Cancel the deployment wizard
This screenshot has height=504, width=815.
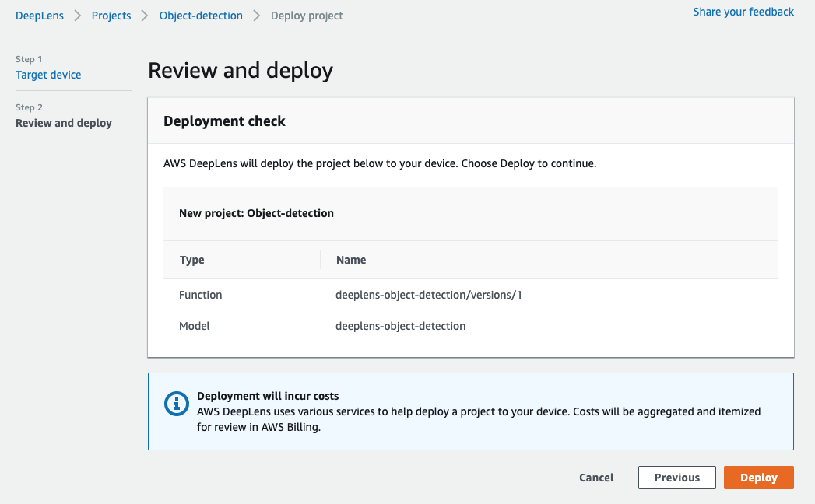pyautogui.click(x=596, y=478)
